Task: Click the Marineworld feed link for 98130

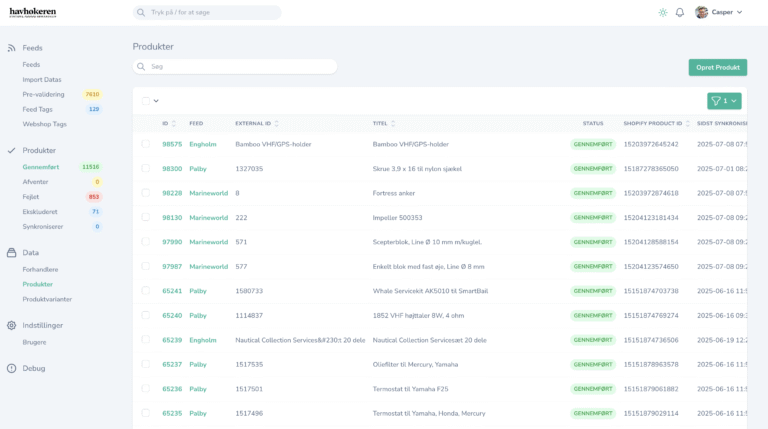Action: (209, 217)
